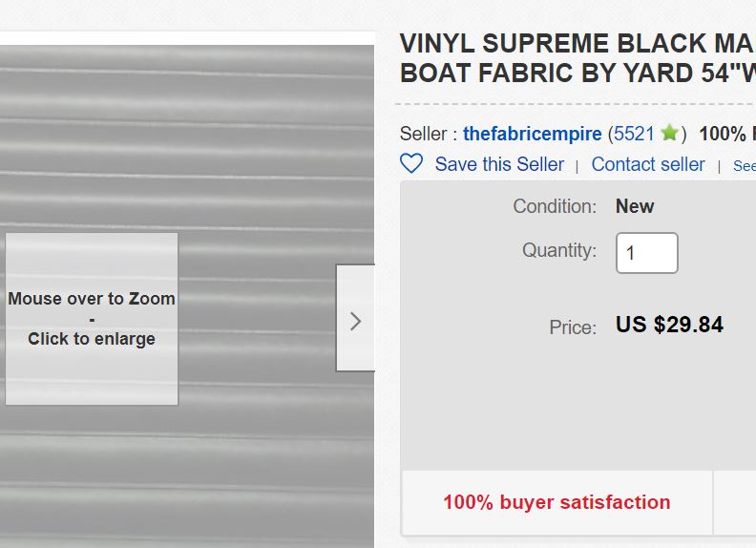This screenshot has width=756, height=548.
Task: Click the 100% feedback percentage text
Action: pos(727,134)
